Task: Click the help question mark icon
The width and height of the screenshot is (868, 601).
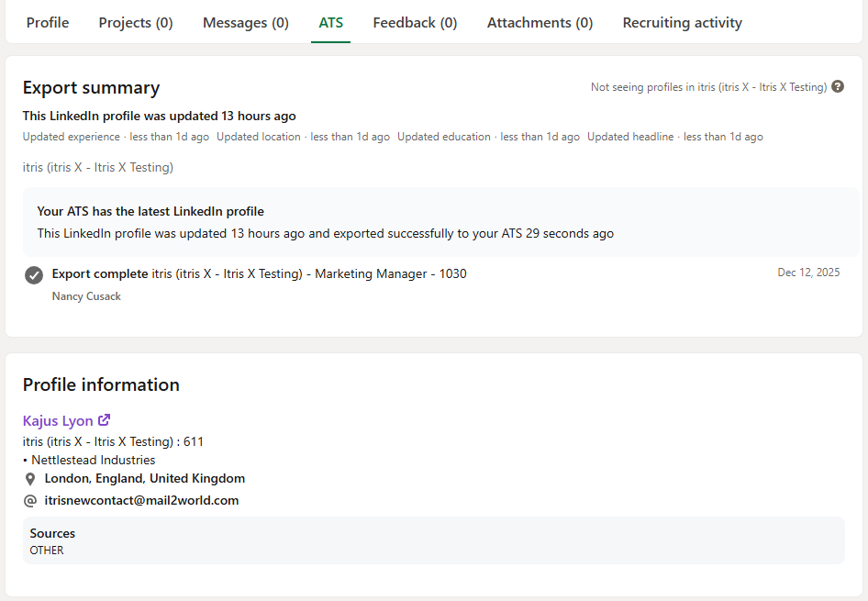Action: pos(838,87)
